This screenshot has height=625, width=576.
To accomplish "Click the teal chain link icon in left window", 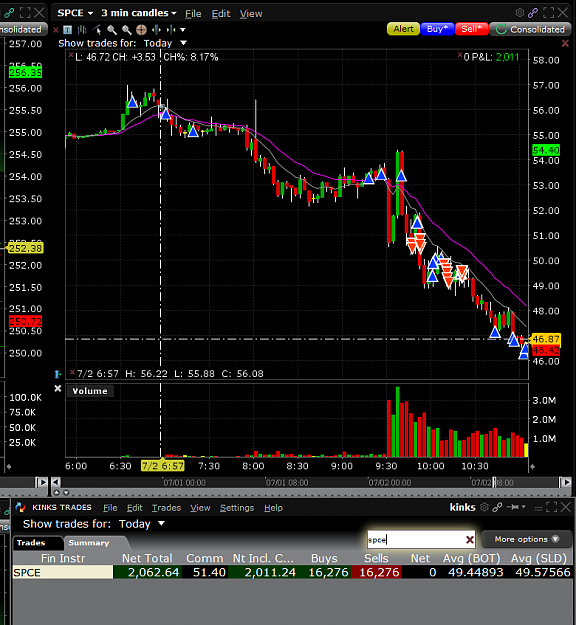I will [9, 13].
